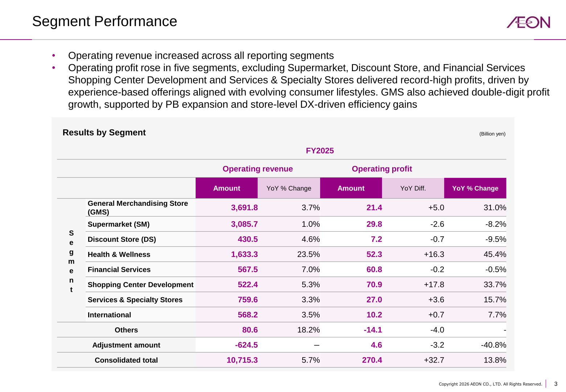Click Supermarket profit change -8.2%

coord(496,224)
